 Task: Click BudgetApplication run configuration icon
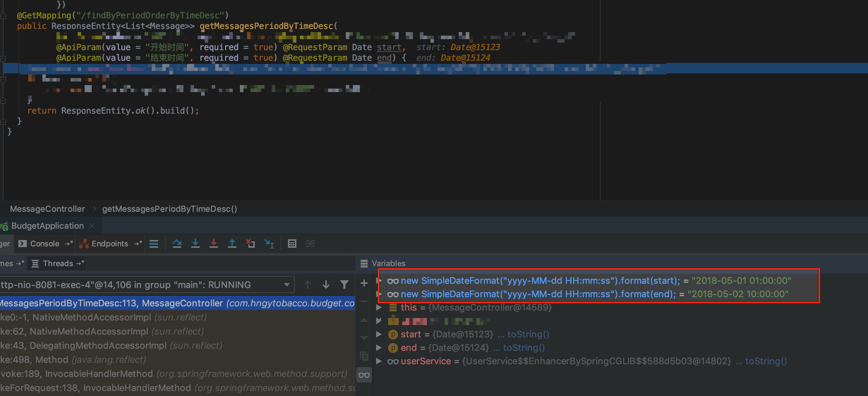coord(4,226)
